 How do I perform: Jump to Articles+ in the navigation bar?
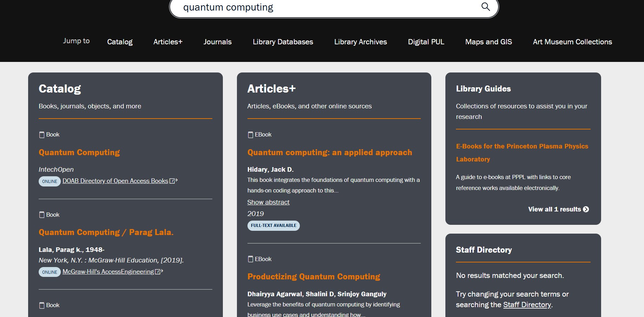(x=168, y=42)
